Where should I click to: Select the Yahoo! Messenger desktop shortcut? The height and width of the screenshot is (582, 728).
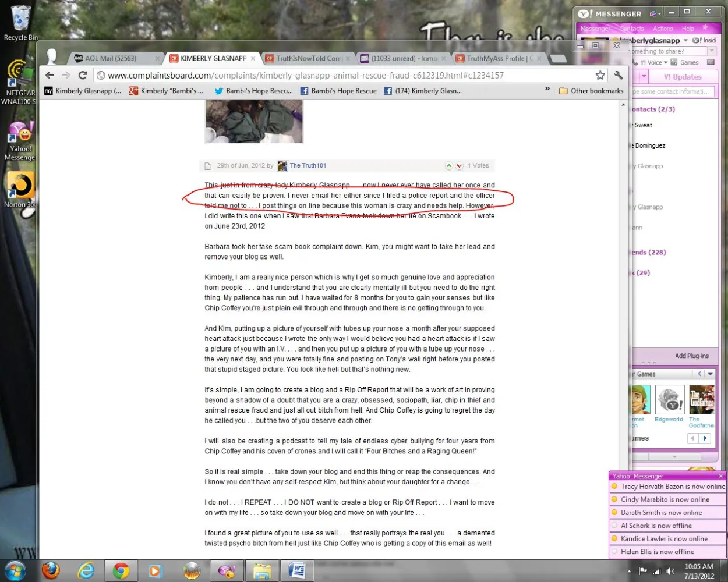point(20,141)
